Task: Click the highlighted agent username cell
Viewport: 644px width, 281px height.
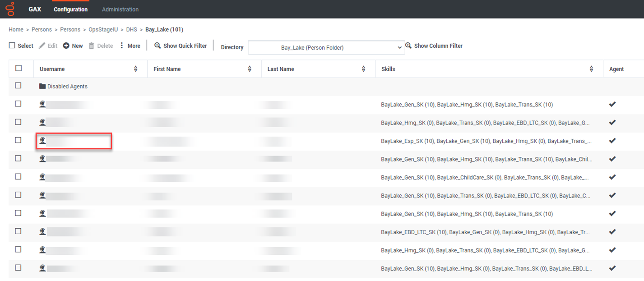Action: tap(74, 141)
